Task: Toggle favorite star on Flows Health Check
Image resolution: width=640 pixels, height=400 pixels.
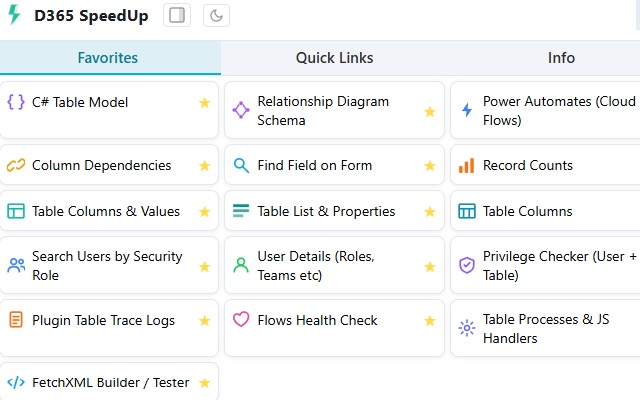Action: [430, 321]
